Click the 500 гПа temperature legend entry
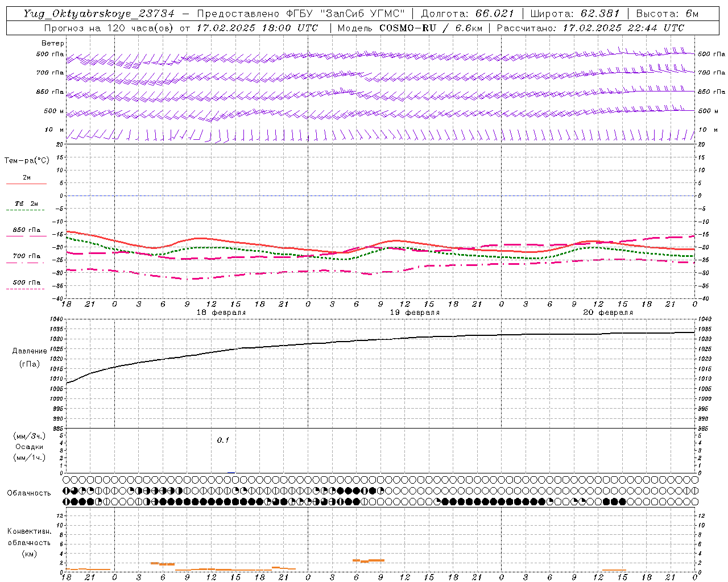 point(26,282)
